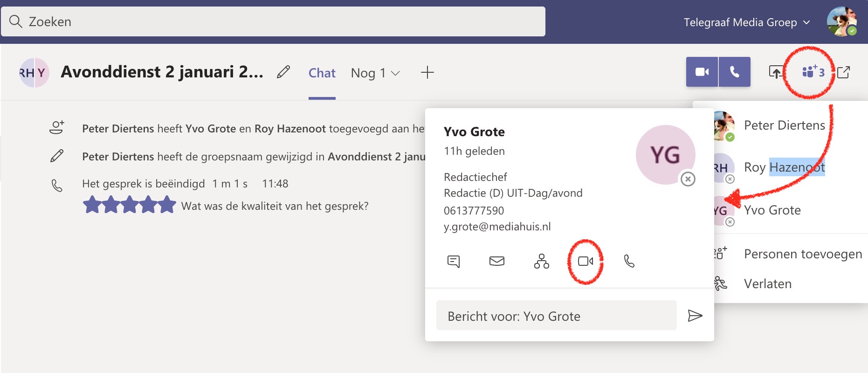Open organization chart for Yvo Grote

point(541,261)
